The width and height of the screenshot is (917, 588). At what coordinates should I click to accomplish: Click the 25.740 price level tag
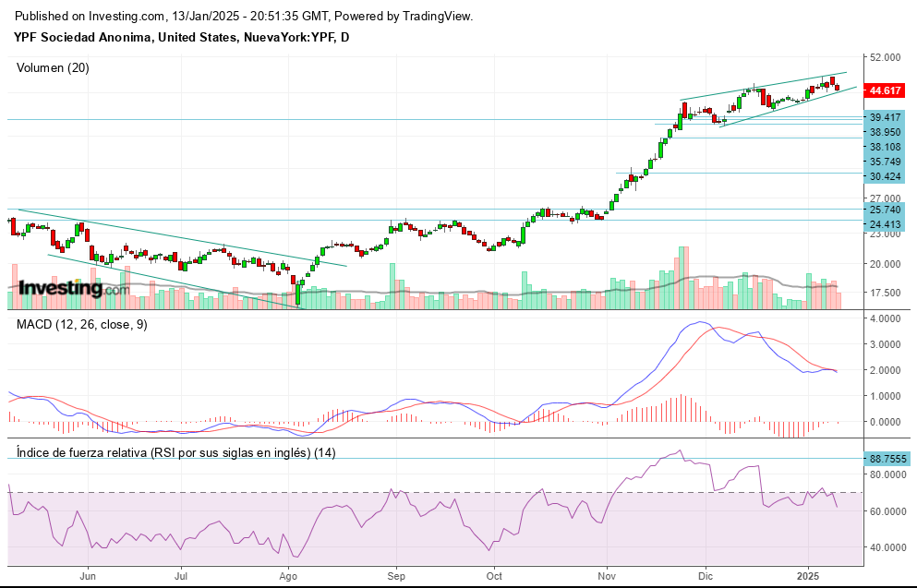coord(885,210)
